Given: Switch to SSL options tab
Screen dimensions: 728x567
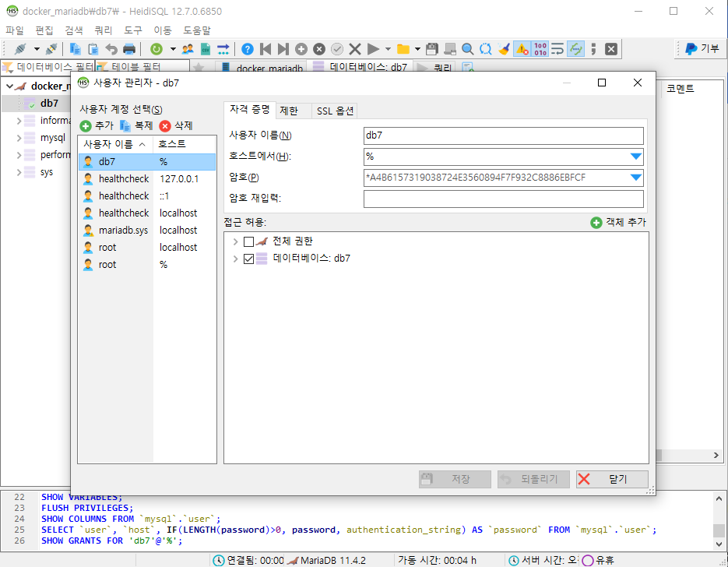Looking at the screenshot, I should pyautogui.click(x=335, y=111).
